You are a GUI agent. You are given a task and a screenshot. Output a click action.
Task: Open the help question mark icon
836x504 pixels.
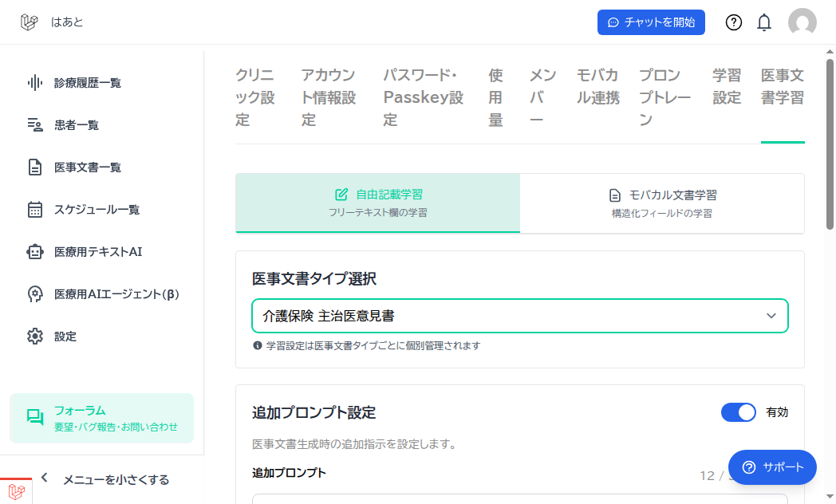pos(733,22)
